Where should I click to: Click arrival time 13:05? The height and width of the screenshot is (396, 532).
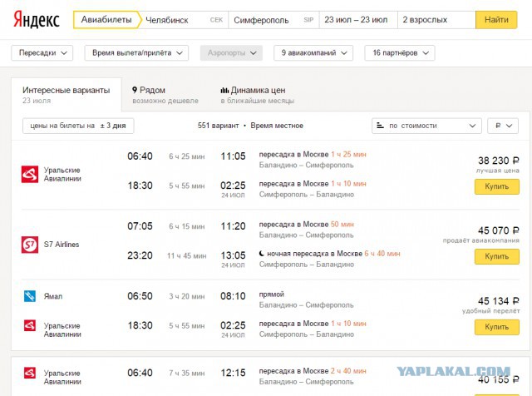[233, 255]
